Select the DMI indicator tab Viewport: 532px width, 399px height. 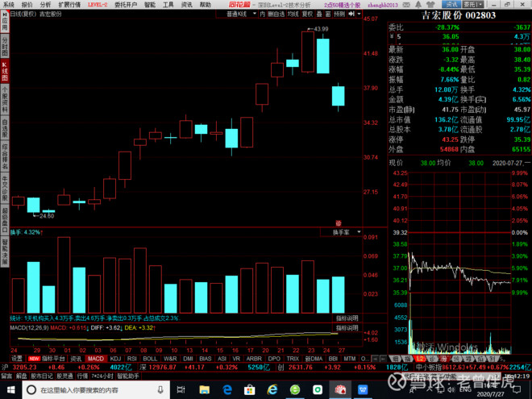pos(189,359)
